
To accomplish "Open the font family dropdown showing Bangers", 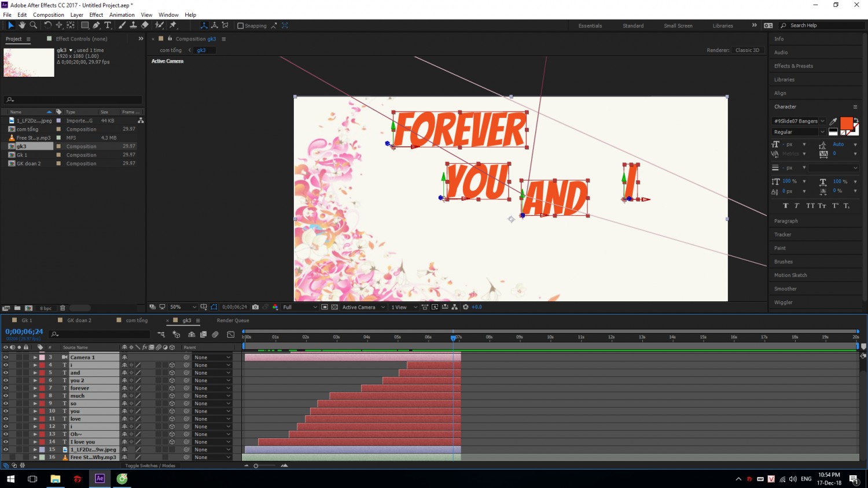I will pyautogui.click(x=799, y=121).
